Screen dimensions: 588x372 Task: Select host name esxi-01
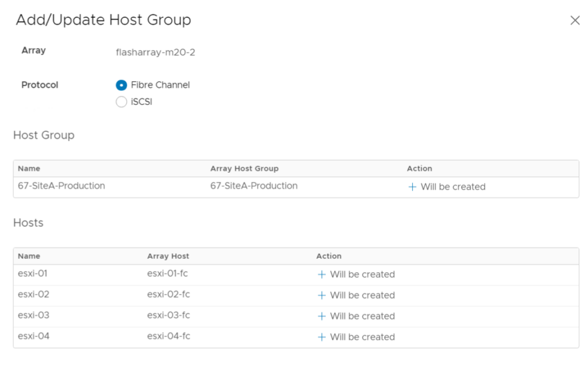(x=33, y=273)
